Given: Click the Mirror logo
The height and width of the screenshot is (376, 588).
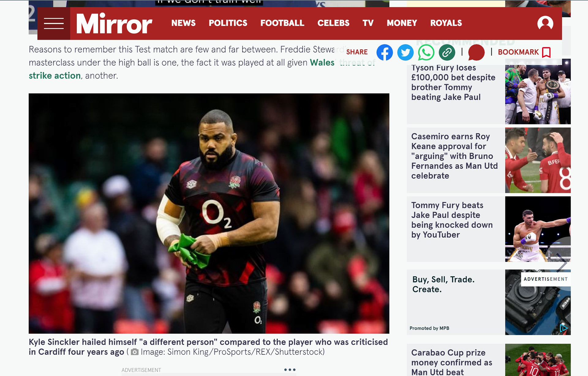Looking at the screenshot, I should point(114,23).
